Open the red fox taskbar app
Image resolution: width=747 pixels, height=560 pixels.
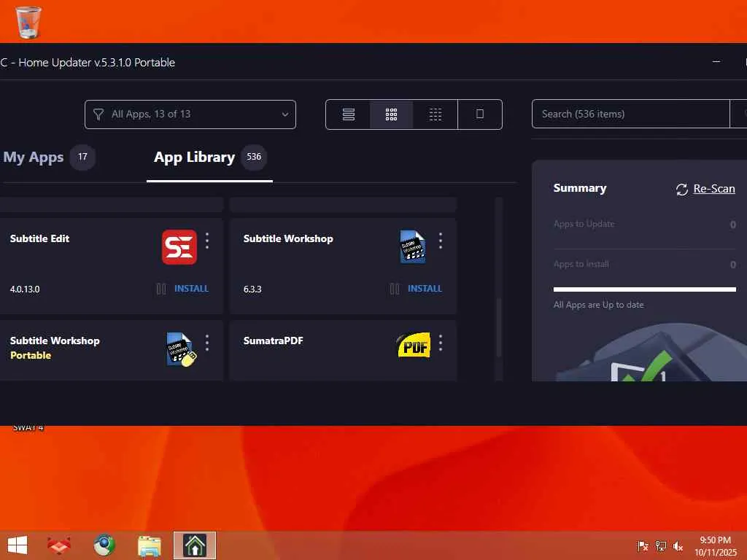59,545
